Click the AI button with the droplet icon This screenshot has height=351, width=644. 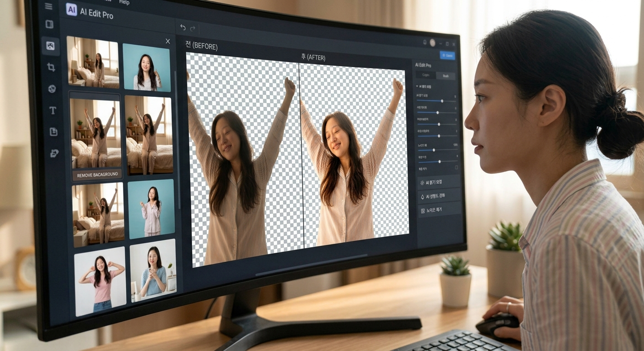pyautogui.click(x=439, y=196)
